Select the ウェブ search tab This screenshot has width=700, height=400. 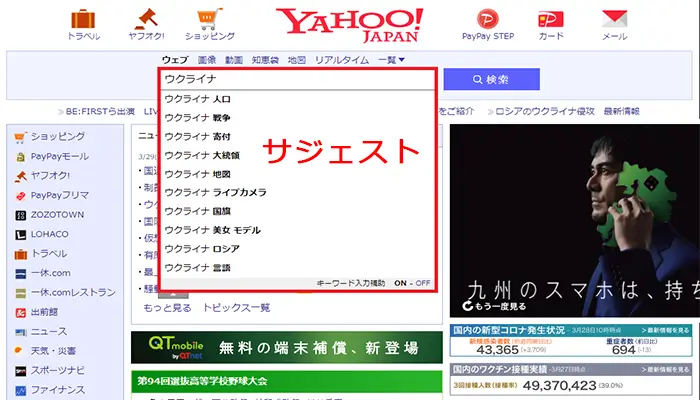[175, 60]
